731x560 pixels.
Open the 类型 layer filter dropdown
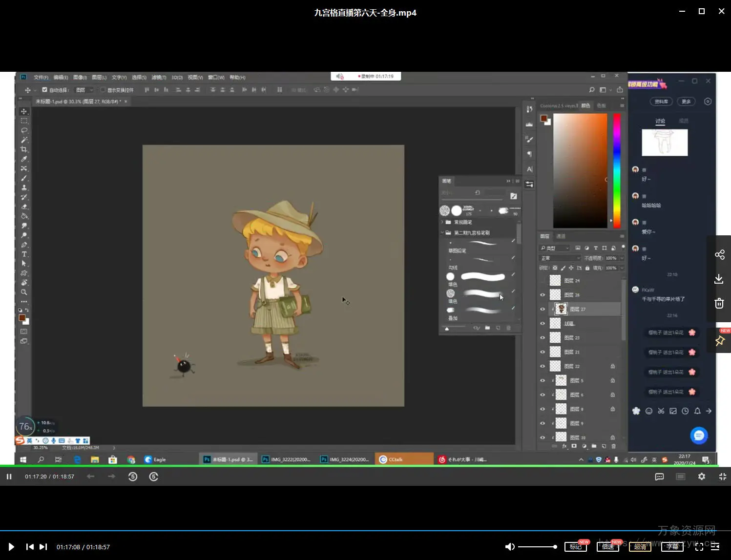click(x=555, y=248)
